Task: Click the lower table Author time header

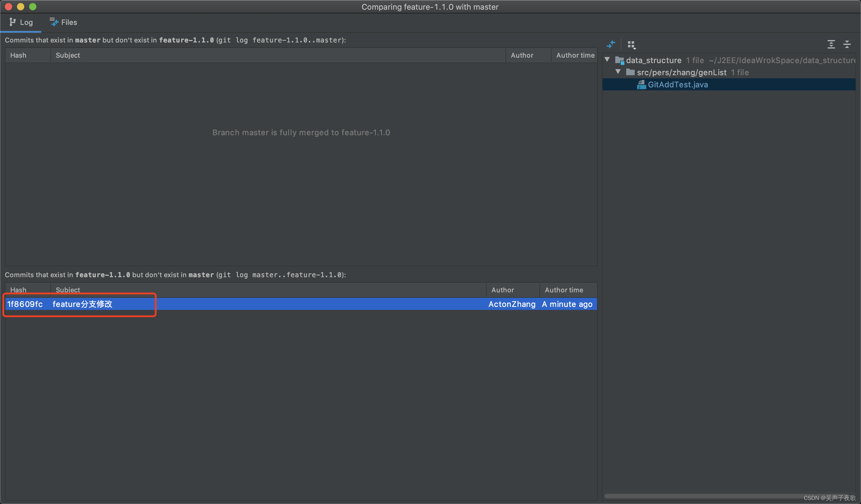Action: pyautogui.click(x=569, y=290)
